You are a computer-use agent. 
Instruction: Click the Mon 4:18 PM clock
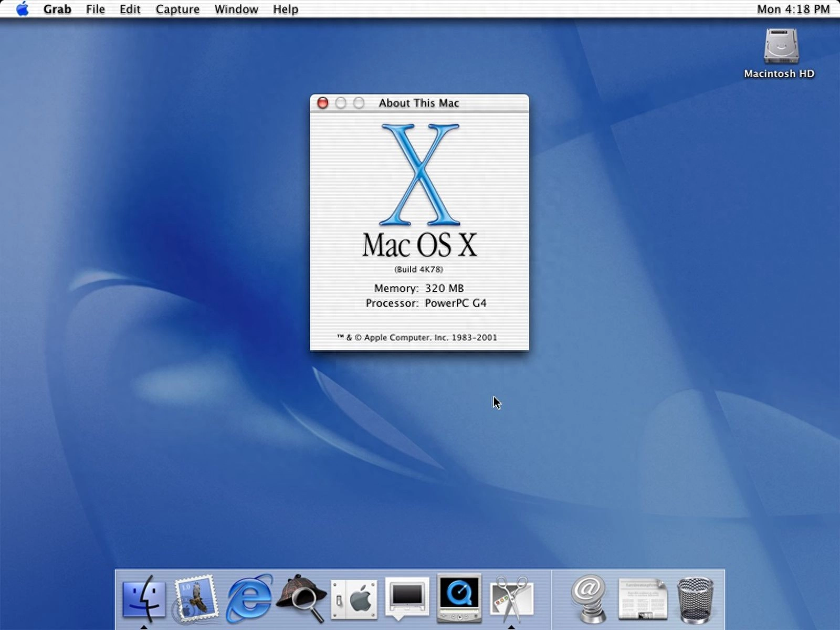point(794,8)
